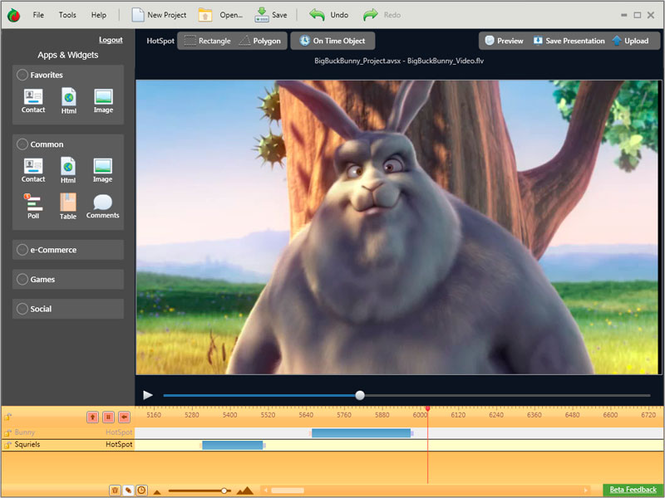Click the Open folder icon
Screen dimensions: 665x498
click(205, 15)
